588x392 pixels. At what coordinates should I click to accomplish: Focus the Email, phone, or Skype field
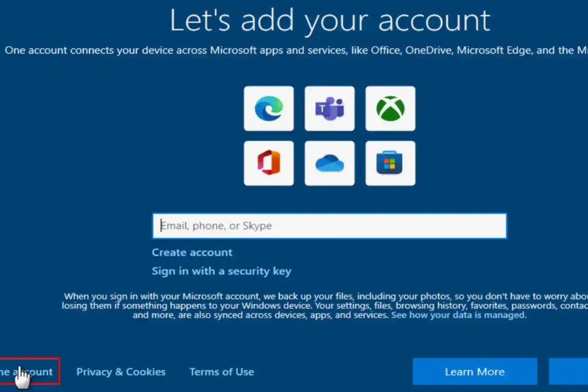(x=329, y=226)
